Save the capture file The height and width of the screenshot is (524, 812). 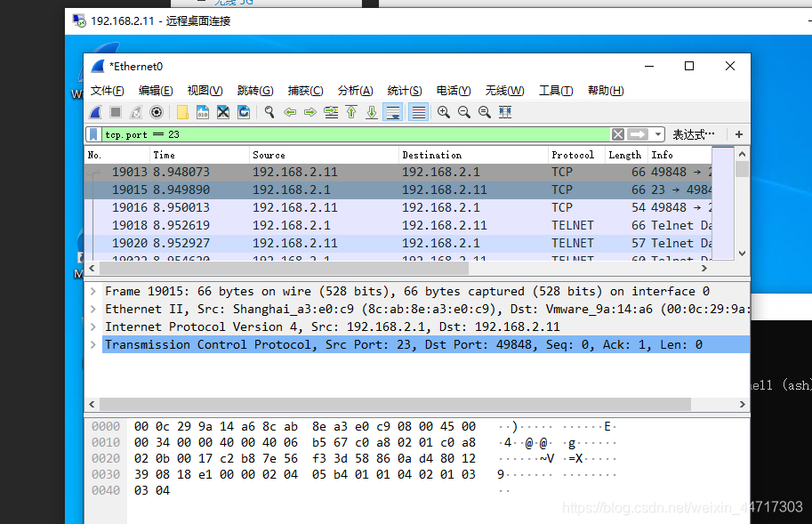point(203,112)
